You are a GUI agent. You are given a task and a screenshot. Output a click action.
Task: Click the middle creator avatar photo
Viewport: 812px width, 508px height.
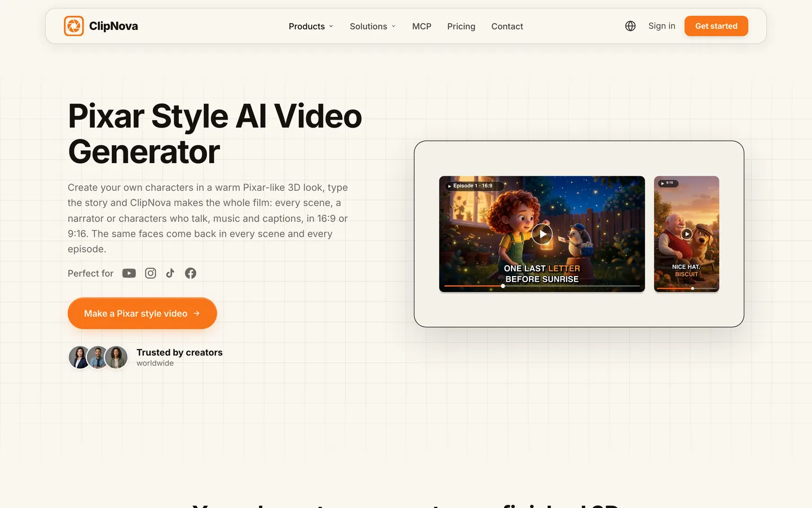click(98, 357)
